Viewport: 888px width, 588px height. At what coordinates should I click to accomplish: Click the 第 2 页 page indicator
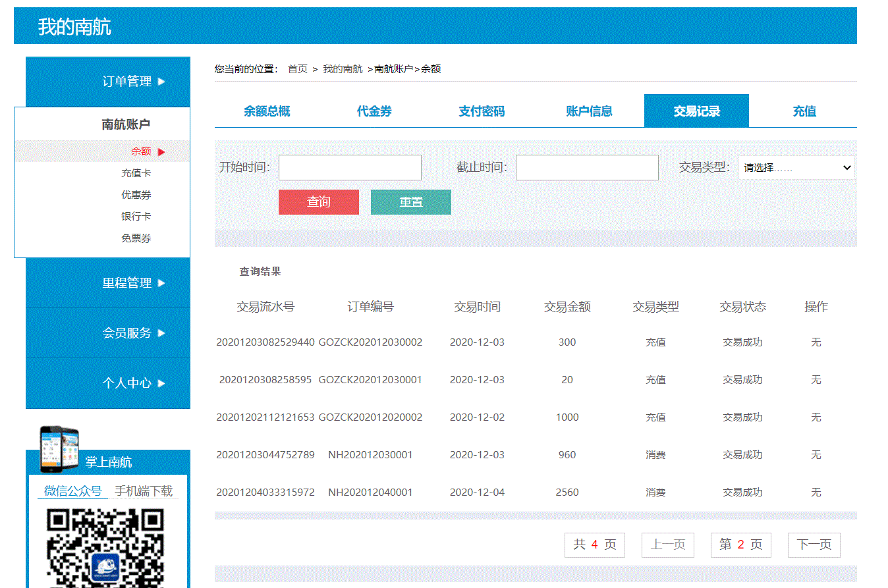pos(740,545)
